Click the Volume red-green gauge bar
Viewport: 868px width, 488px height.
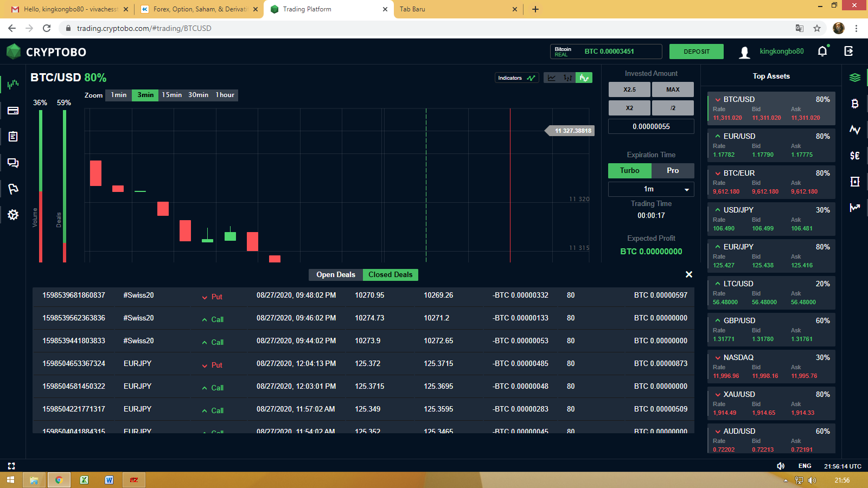[x=41, y=186]
